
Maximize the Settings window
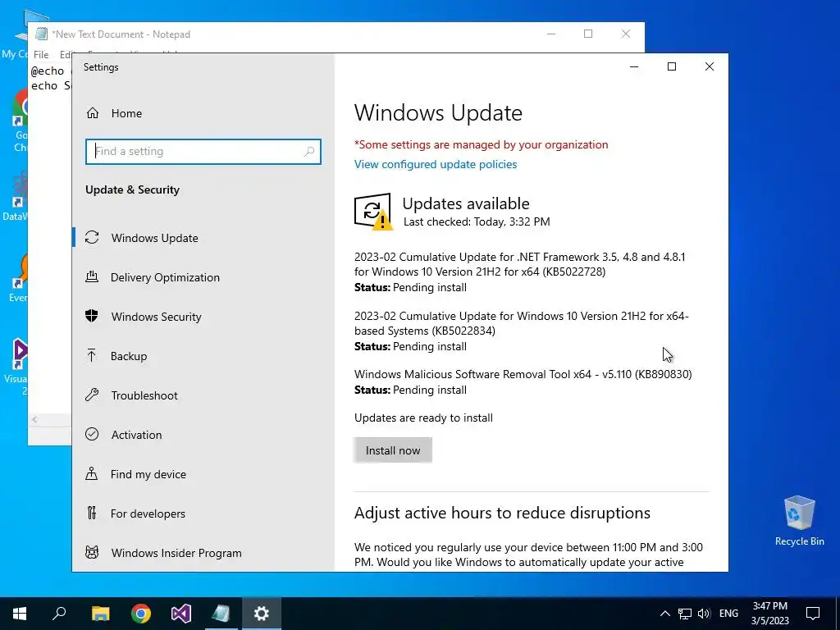click(x=671, y=67)
